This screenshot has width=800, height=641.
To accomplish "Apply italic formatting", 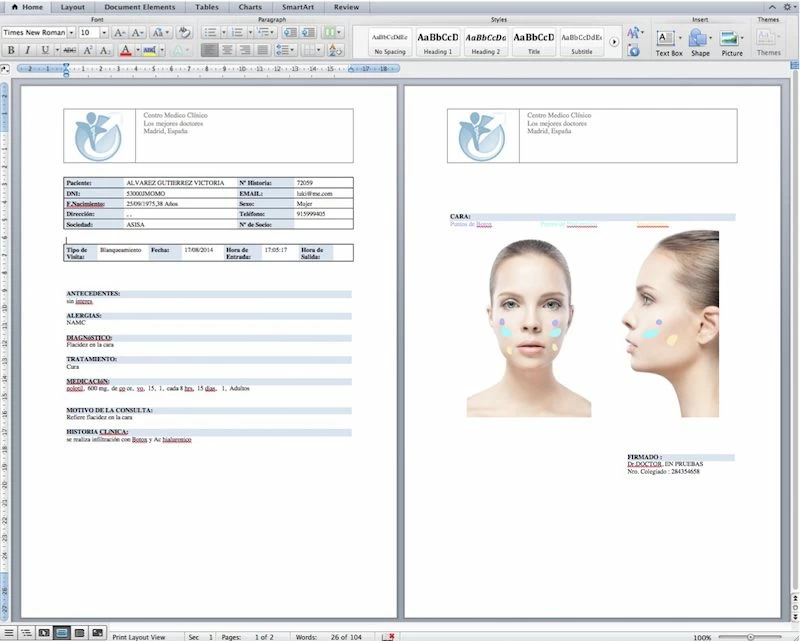I will (26, 47).
